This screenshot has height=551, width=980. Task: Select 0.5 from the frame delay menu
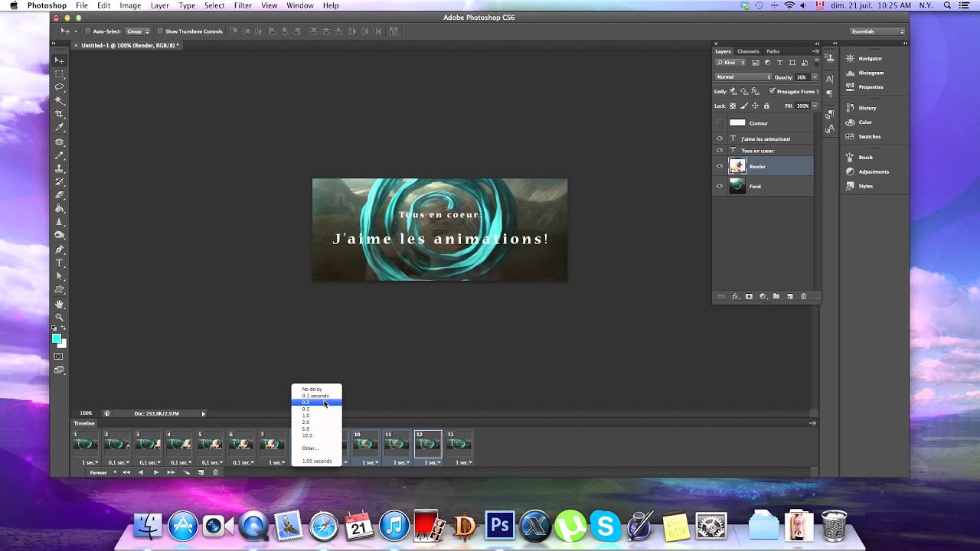coord(306,409)
